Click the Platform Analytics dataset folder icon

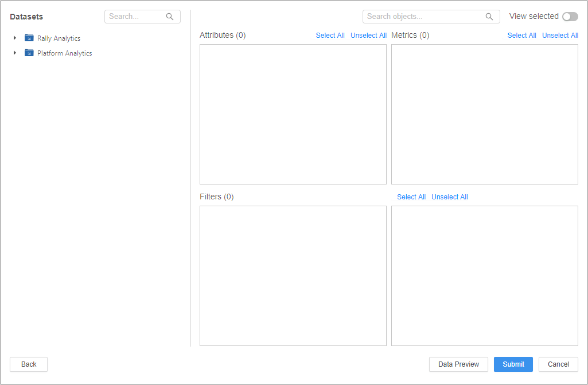point(29,53)
